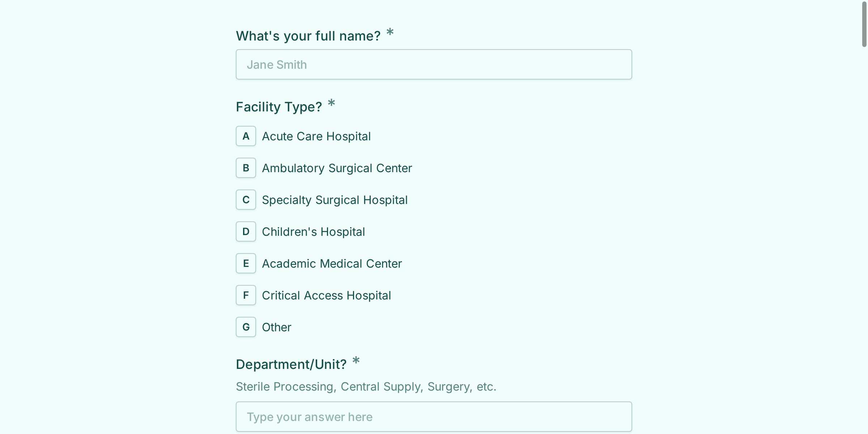Viewport: 868px width, 434px height.
Task: Click the C key badge icon
Action: coord(246,200)
